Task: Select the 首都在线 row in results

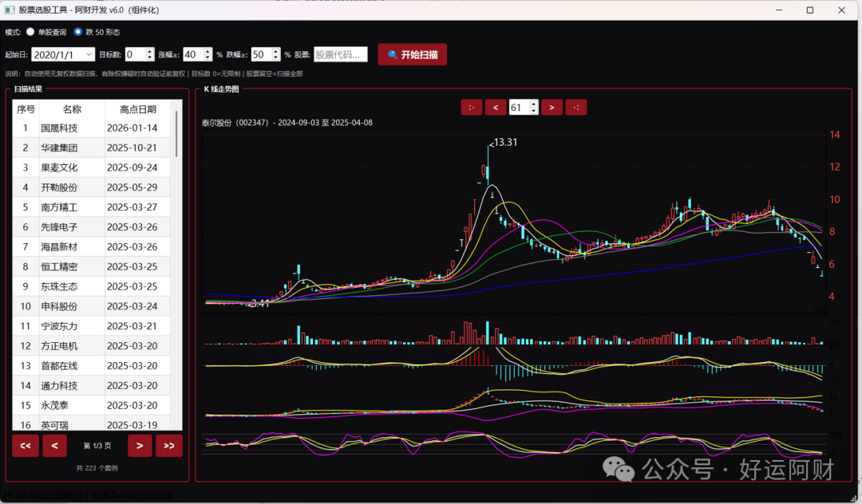Action: (x=92, y=365)
